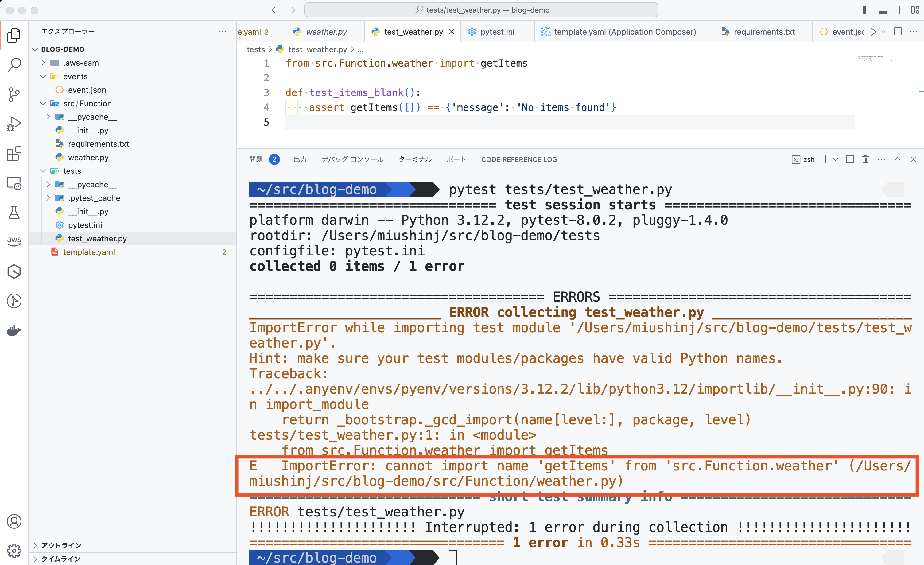Open pytest.ini in the explorer tree
Viewport: 924px width, 565px height.
coord(132,225)
